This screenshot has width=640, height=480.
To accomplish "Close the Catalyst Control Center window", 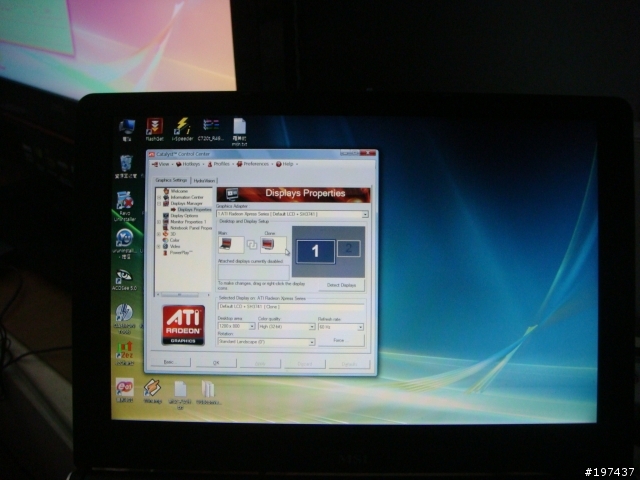I will (x=368, y=153).
